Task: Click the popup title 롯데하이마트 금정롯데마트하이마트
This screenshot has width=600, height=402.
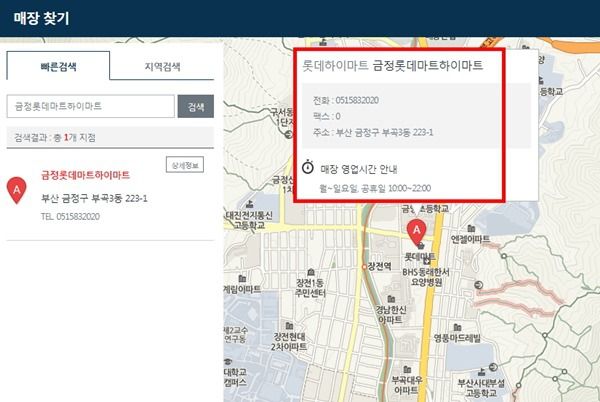Action: click(x=392, y=65)
